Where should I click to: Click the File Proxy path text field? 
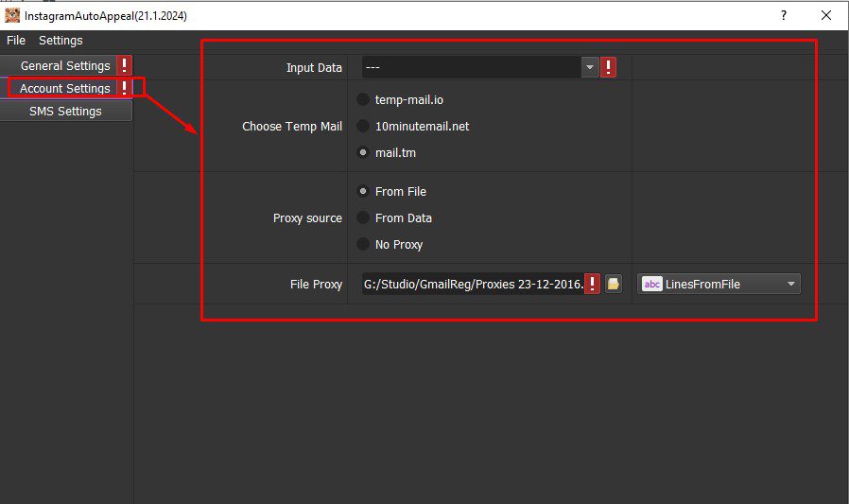point(474,284)
